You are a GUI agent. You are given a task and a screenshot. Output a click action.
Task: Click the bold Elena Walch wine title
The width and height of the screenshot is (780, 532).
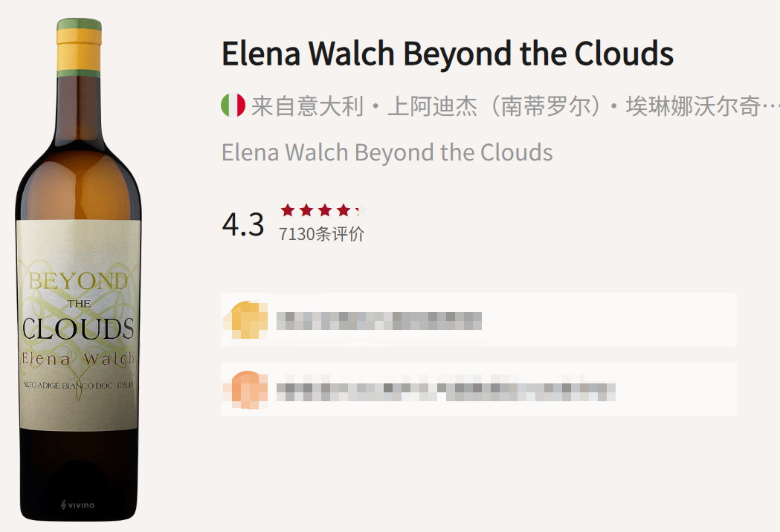[447, 54]
